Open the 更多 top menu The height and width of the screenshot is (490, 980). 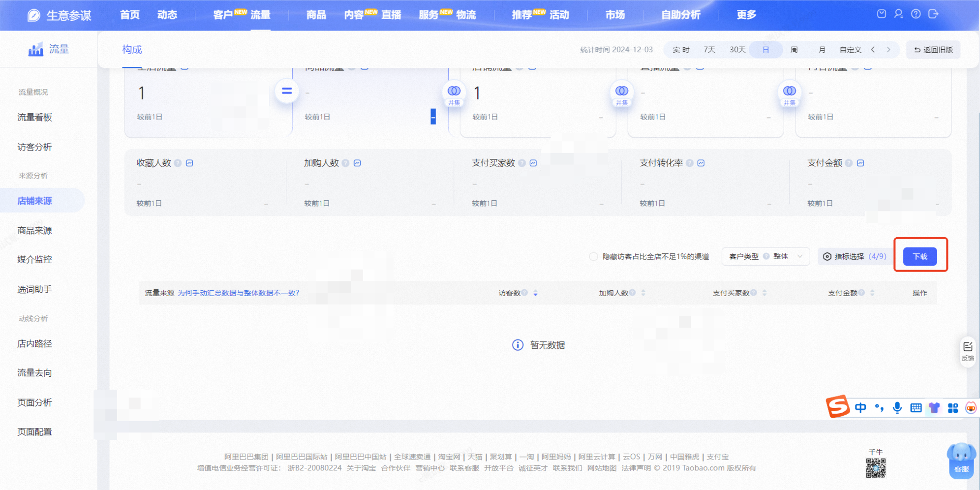point(746,15)
